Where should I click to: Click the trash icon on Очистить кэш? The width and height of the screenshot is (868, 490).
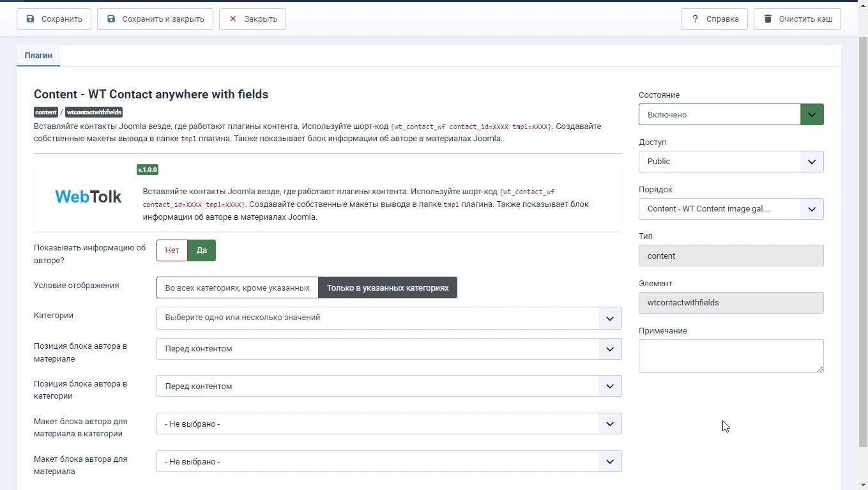(x=767, y=19)
